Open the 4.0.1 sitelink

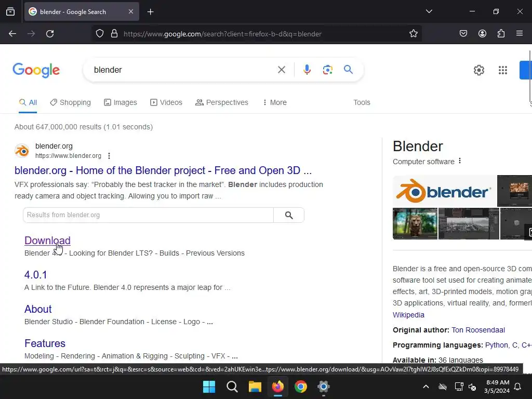point(36,275)
